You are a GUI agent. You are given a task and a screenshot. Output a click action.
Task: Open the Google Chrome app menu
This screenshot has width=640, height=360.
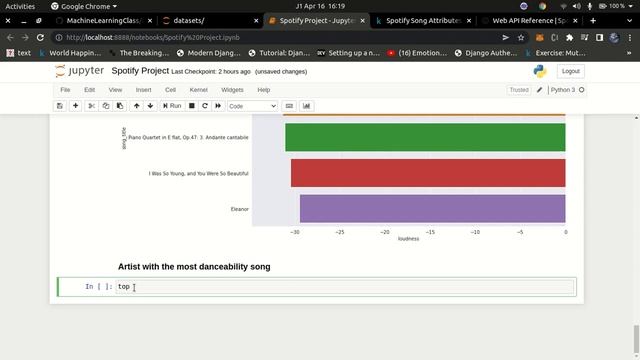point(84,6)
